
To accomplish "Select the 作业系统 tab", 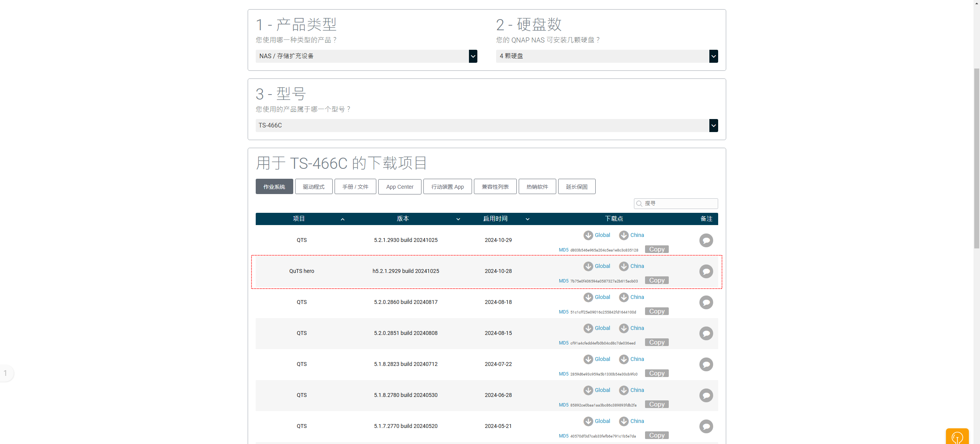I will (274, 187).
